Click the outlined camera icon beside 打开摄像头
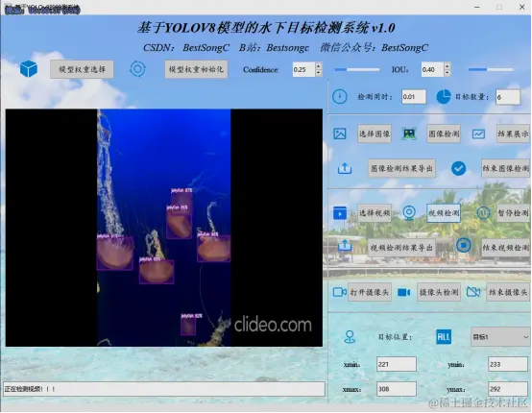This screenshot has height=413, width=532. coord(340,292)
